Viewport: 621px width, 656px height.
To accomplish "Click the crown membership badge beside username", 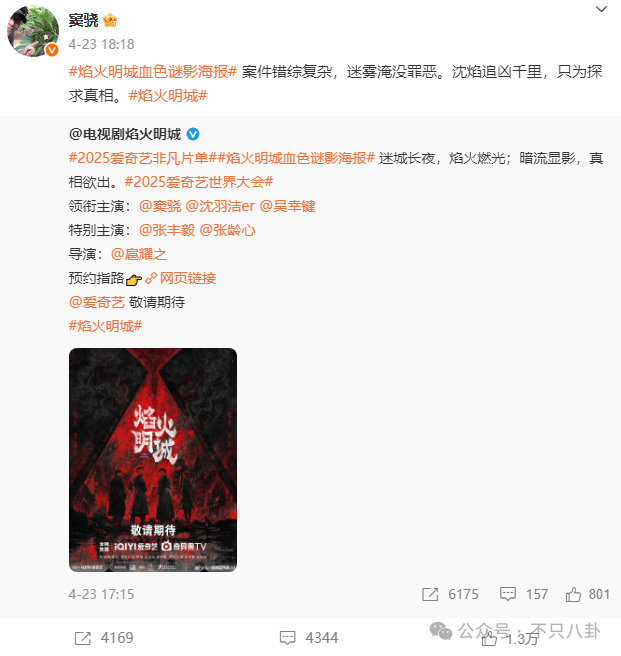I will tap(110, 20).
